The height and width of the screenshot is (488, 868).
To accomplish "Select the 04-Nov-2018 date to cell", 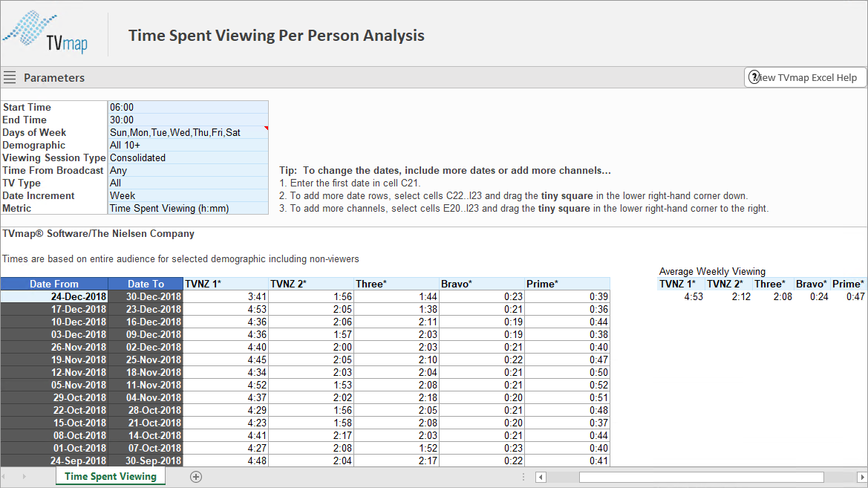I will [146, 397].
